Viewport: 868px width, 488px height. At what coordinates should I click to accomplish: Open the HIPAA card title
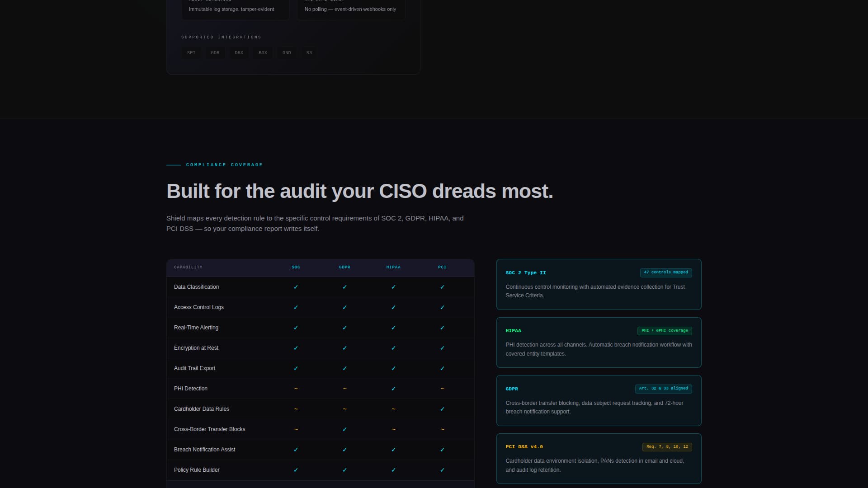click(x=513, y=331)
